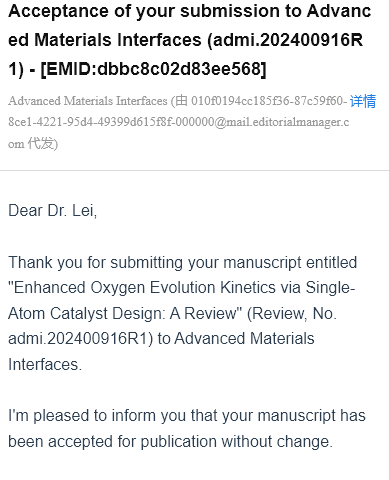This screenshot has height=480, width=389.
Task: Open the 详情 details link
Action: click(363, 101)
